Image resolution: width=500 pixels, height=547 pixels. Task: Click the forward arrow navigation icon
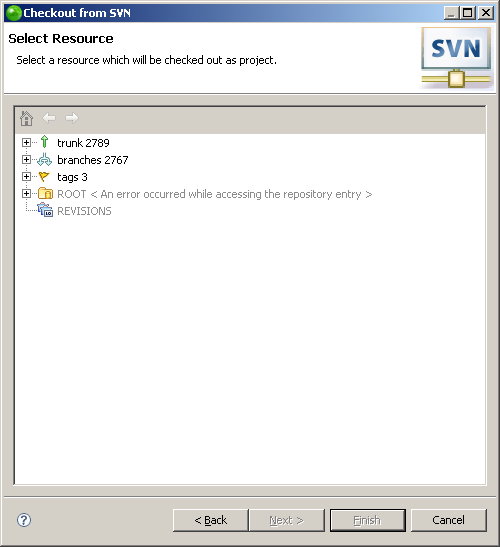72,118
